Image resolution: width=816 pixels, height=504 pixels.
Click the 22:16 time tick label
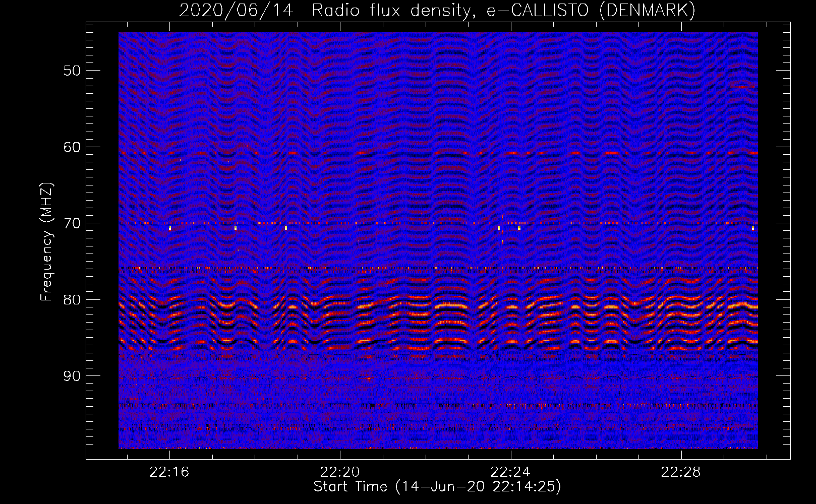(x=169, y=472)
